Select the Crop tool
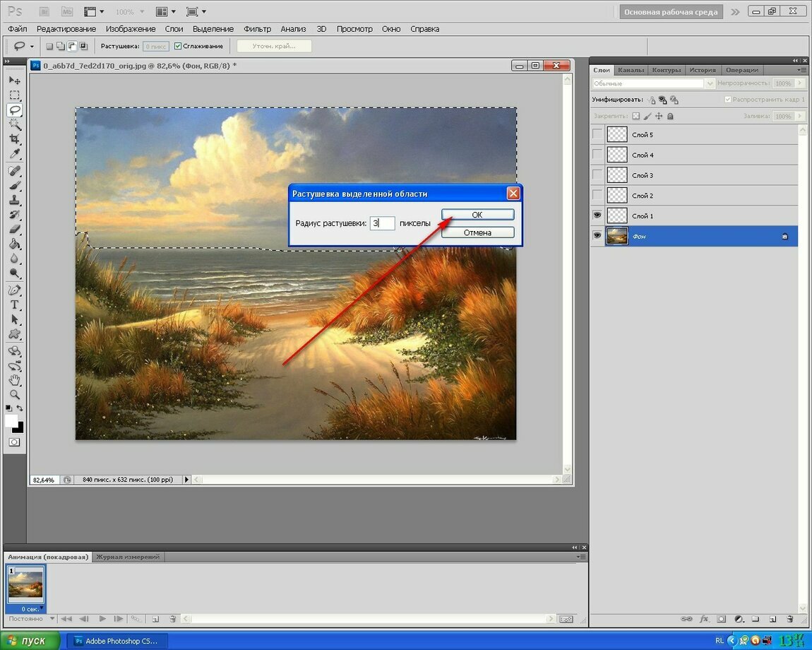812x650 pixels. pos(15,139)
